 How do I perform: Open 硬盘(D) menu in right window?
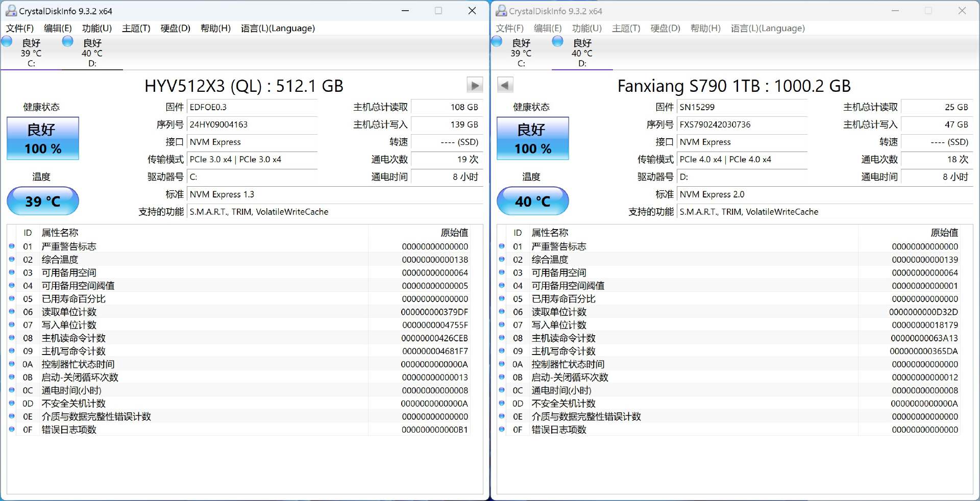[x=665, y=28]
